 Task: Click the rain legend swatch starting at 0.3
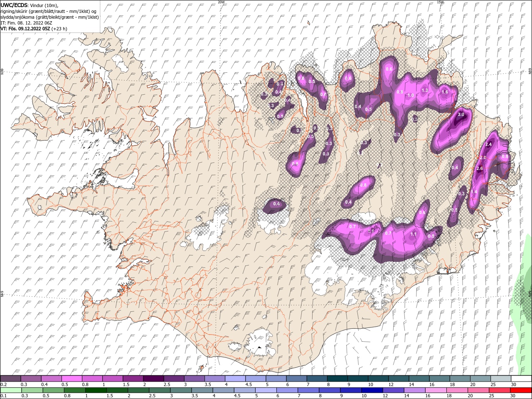(32, 390)
